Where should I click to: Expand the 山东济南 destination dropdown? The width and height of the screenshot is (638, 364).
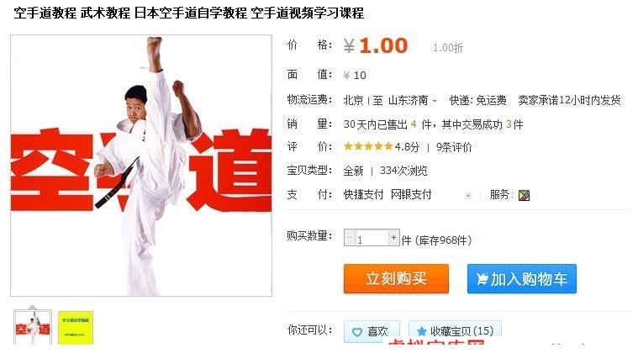[x=435, y=100]
